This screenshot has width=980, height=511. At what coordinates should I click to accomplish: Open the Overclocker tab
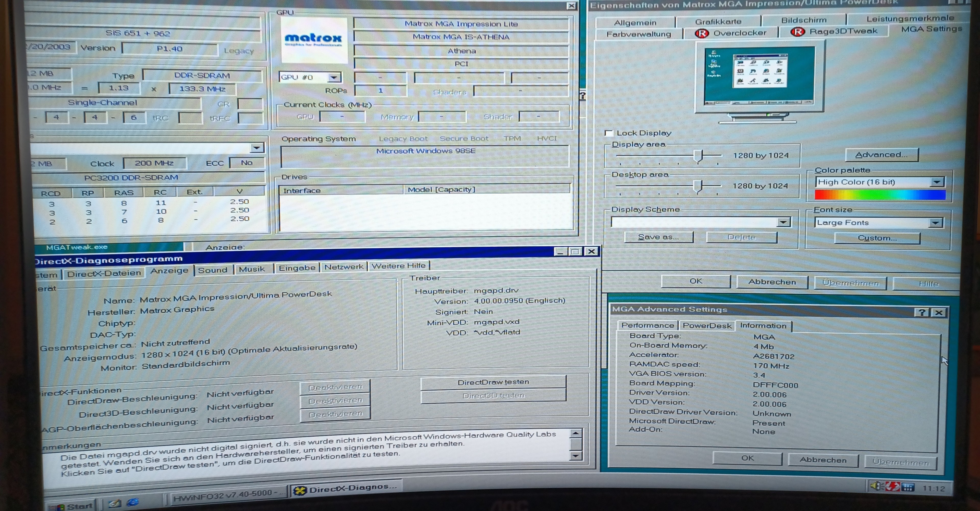click(x=731, y=33)
